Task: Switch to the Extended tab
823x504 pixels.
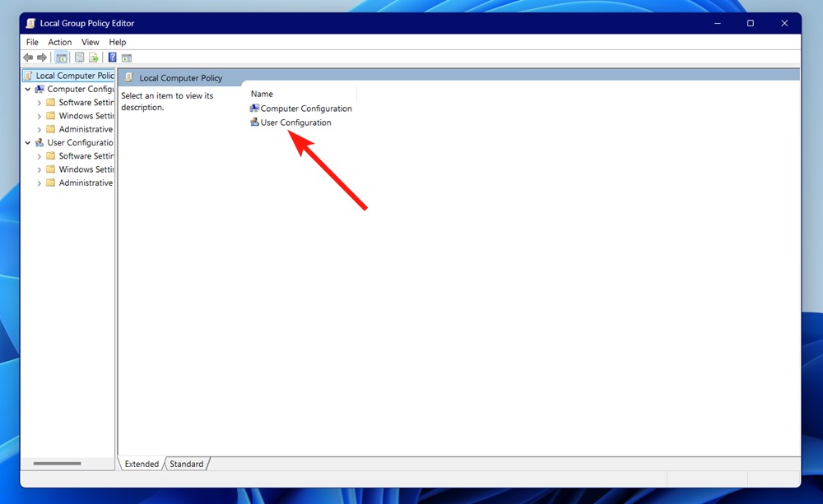Action: tap(142, 464)
